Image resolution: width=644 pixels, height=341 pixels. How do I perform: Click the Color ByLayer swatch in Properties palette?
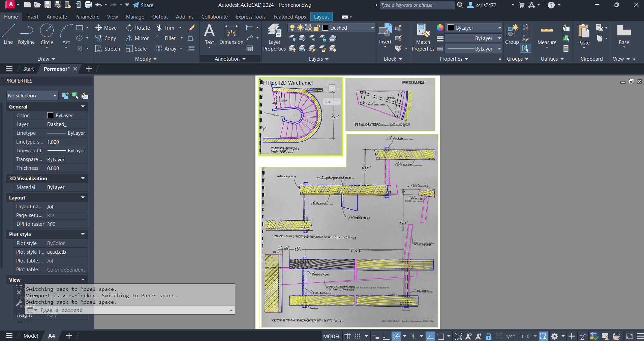[50, 116]
